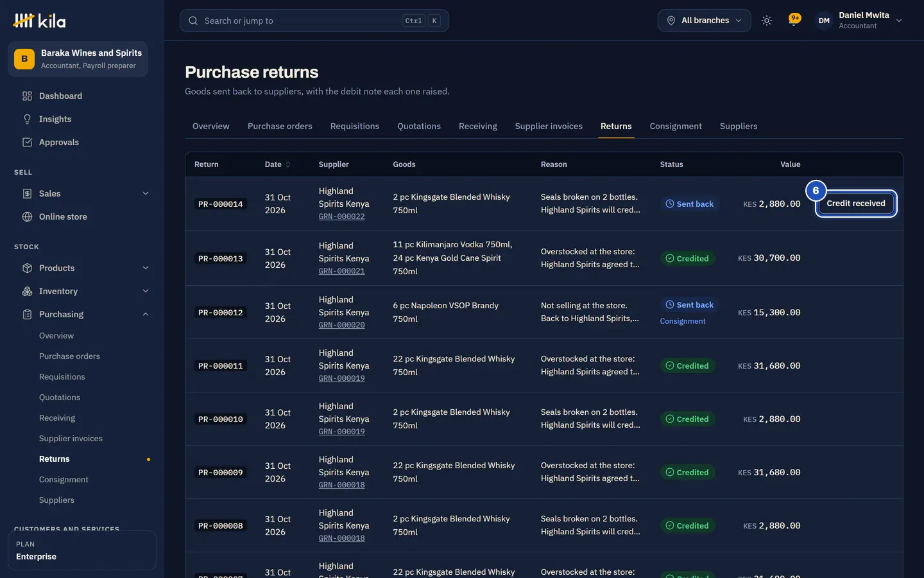Screen dimensions: 924x578
Task: Open the notifications bell with 9+ badge
Action: pyautogui.click(x=794, y=20)
